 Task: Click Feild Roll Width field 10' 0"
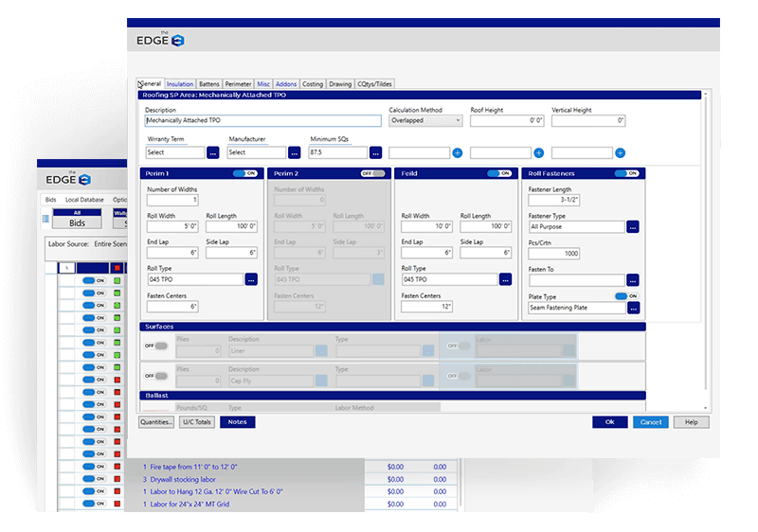click(x=427, y=226)
